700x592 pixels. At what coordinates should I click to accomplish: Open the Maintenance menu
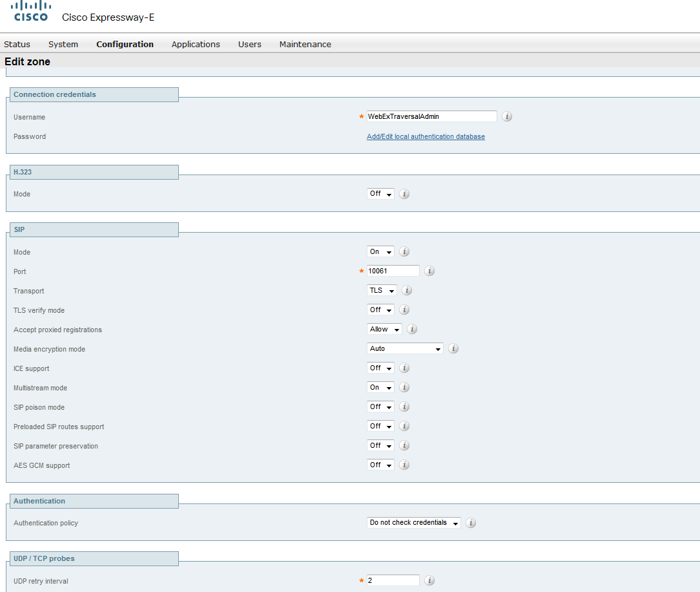pos(305,44)
